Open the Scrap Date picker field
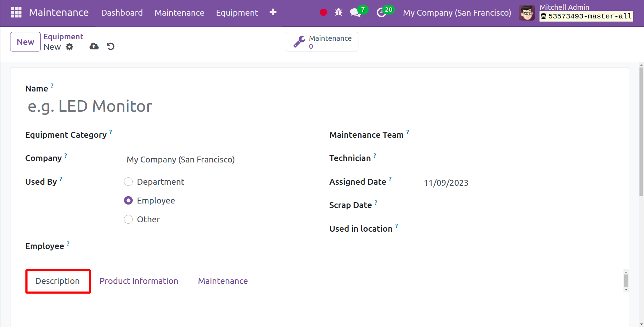The image size is (644, 327). (x=517, y=206)
